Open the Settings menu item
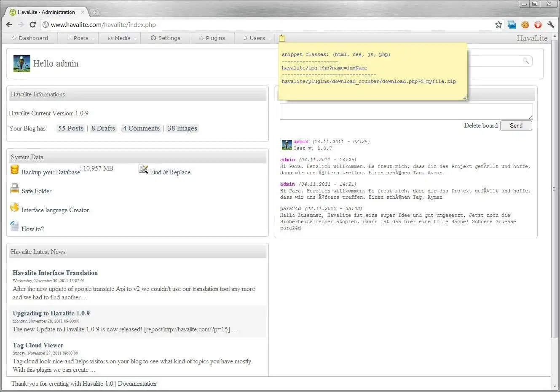 point(166,38)
